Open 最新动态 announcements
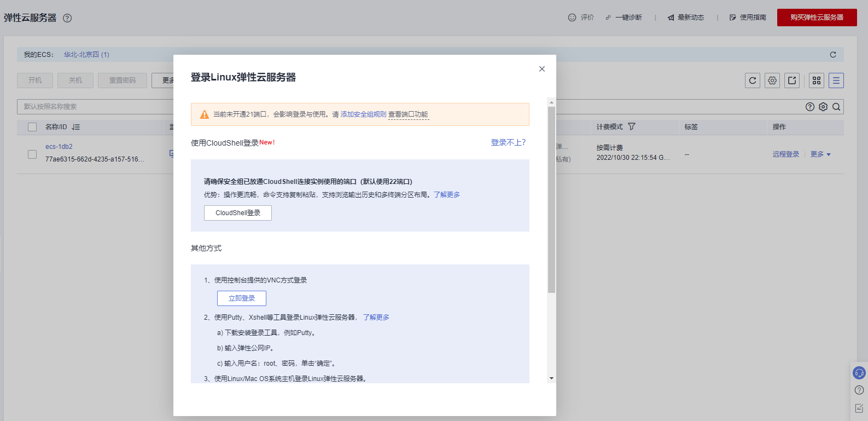This screenshot has height=421, width=868. (x=686, y=18)
